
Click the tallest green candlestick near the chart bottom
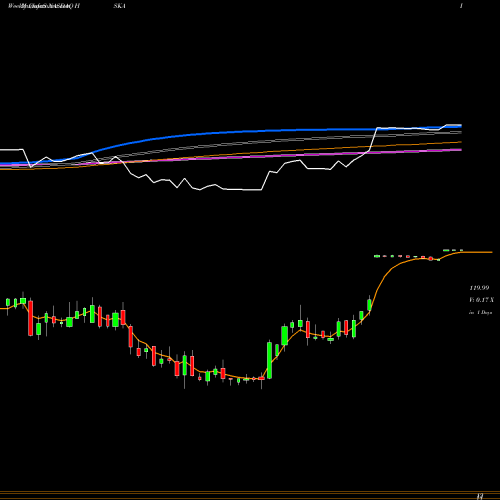[x=269, y=360]
